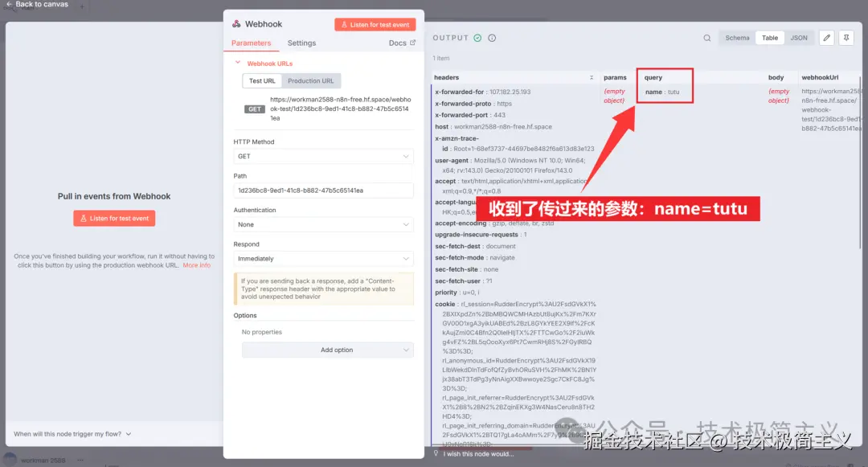Click the back arrow to canvas
The width and height of the screenshot is (868, 467).
coord(10,3)
